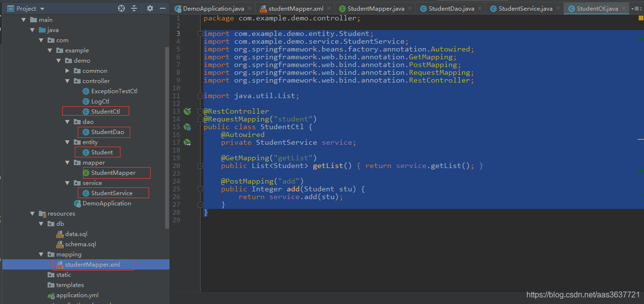Click the @PostMapping annotation text
This screenshot has height=304, width=644.
[x=247, y=181]
